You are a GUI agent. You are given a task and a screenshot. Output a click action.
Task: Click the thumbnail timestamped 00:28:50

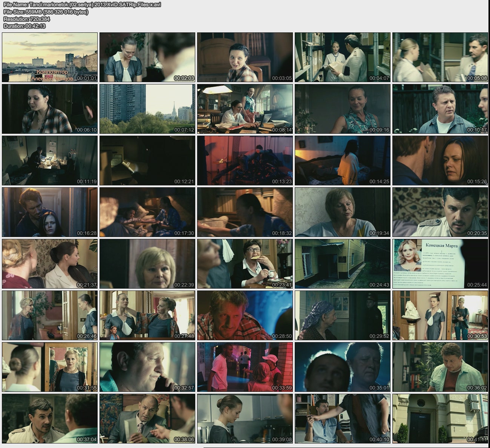[x=245, y=315]
